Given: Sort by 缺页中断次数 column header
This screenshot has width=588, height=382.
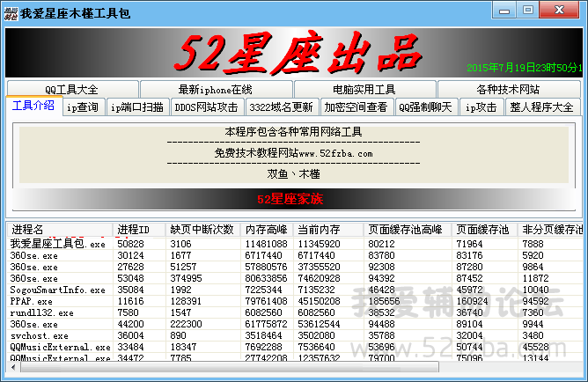Looking at the screenshot, I should click(x=202, y=230).
